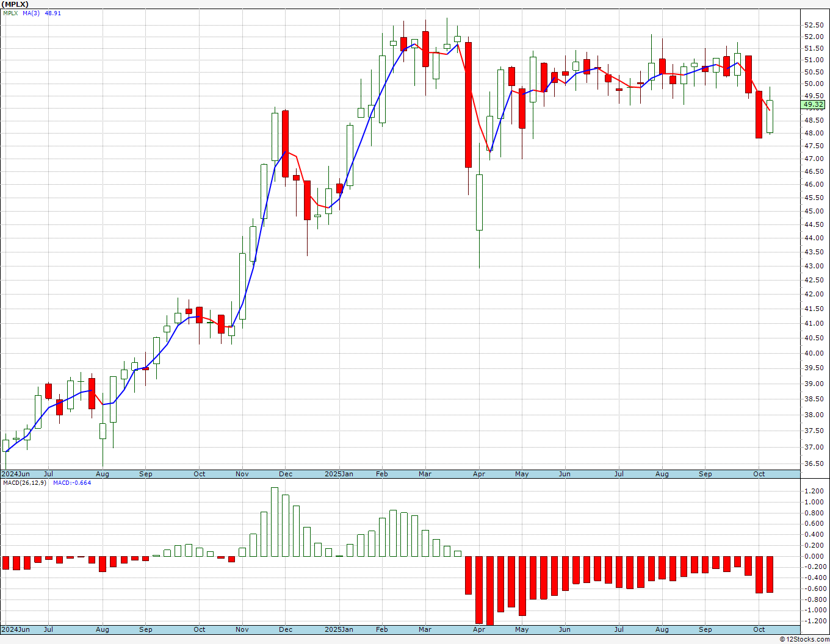Screen dimensions: 830x644
Task: Choose 2025Jan on the price chart time axis
Action: [x=339, y=474]
